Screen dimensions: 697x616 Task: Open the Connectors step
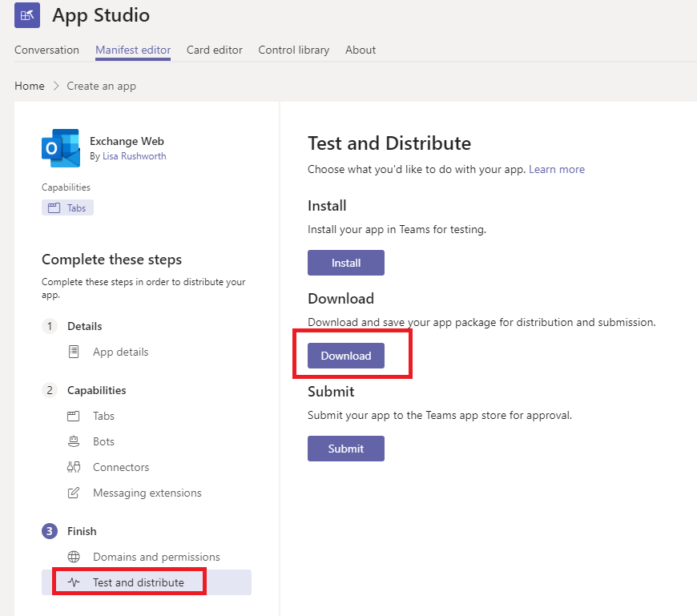pos(121,467)
